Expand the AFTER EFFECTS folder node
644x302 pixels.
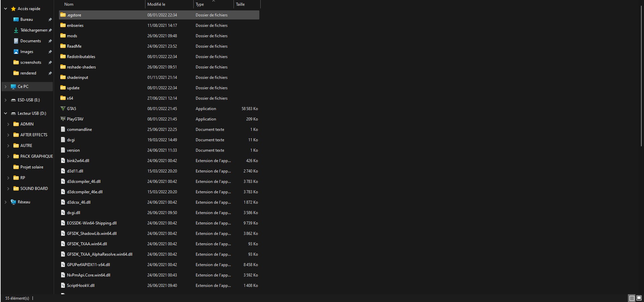click(8, 135)
